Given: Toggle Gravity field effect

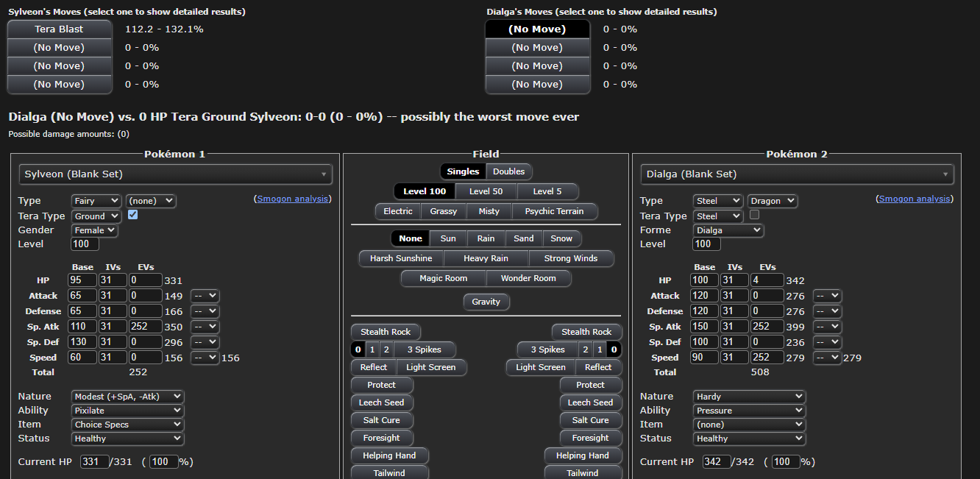Looking at the screenshot, I should [486, 302].
